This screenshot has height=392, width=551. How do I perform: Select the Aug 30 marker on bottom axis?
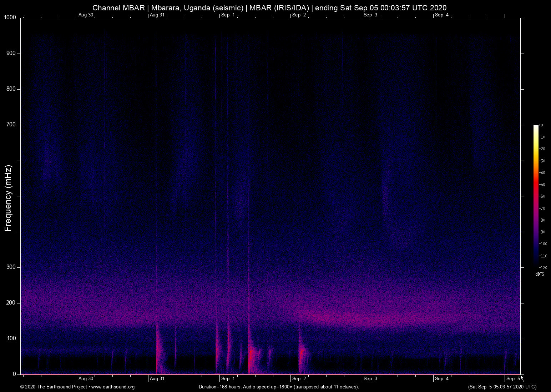[x=85, y=378]
